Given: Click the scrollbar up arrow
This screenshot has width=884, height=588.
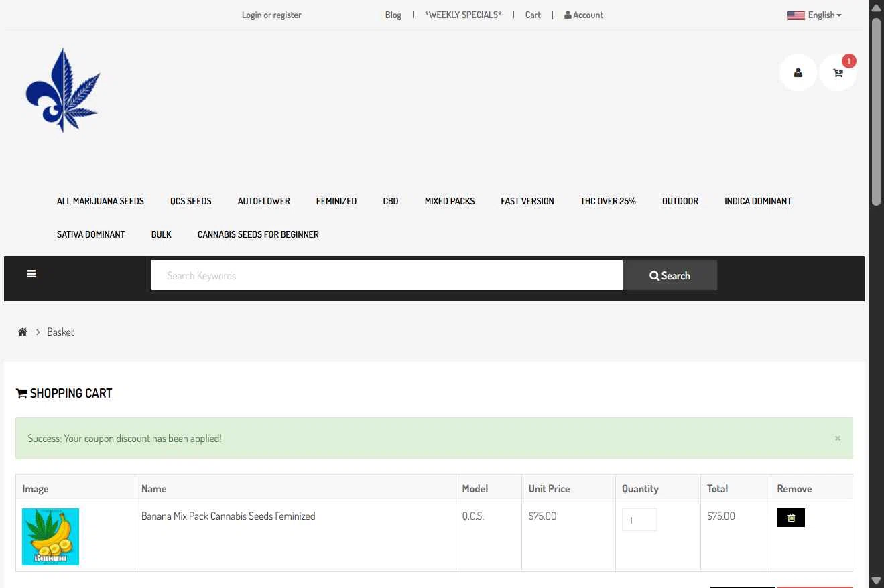Looking at the screenshot, I should [876, 7].
